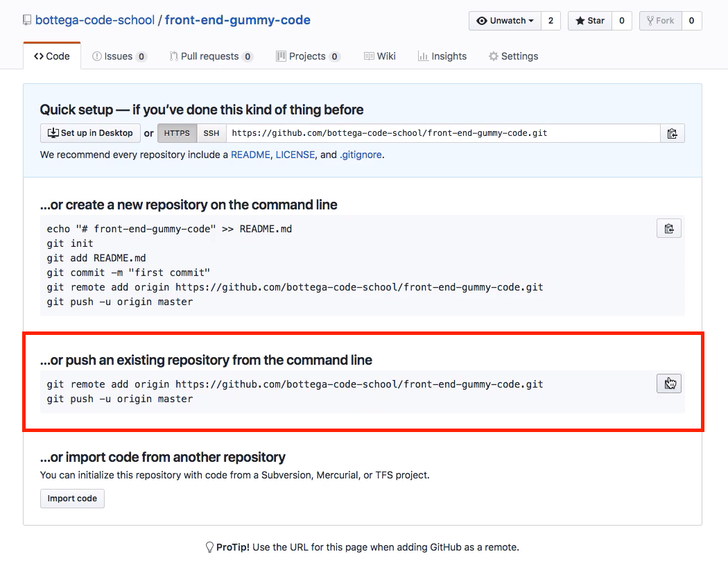Click the Import code button
This screenshot has height=561, width=728.
[x=72, y=499]
